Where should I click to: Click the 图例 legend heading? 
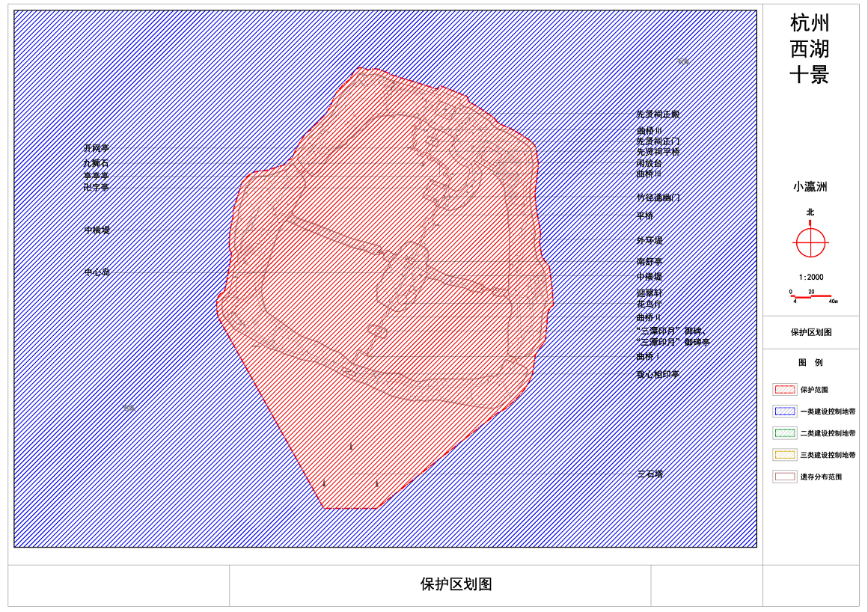point(810,362)
